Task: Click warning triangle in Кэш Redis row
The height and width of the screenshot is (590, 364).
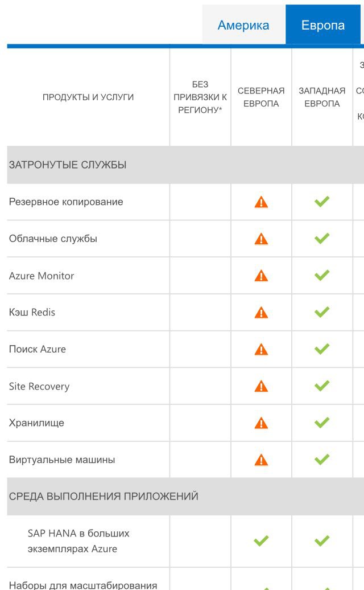Action: [x=261, y=313]
